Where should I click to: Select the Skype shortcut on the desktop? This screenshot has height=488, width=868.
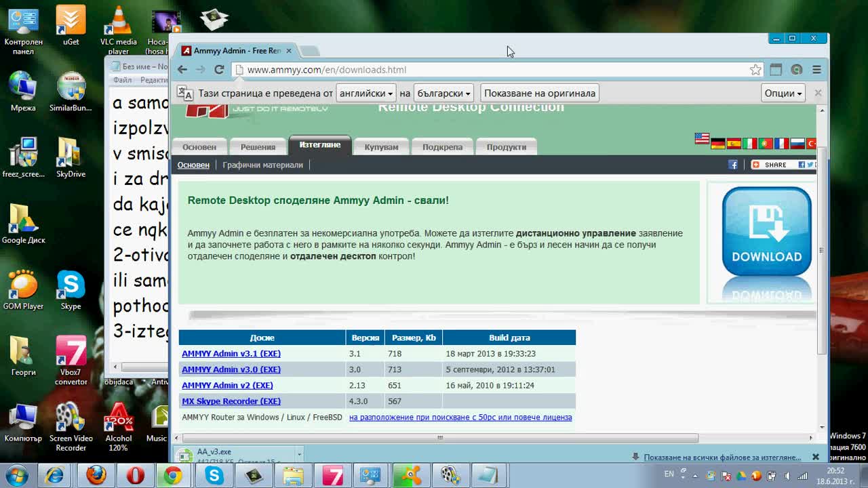point(71,290)
